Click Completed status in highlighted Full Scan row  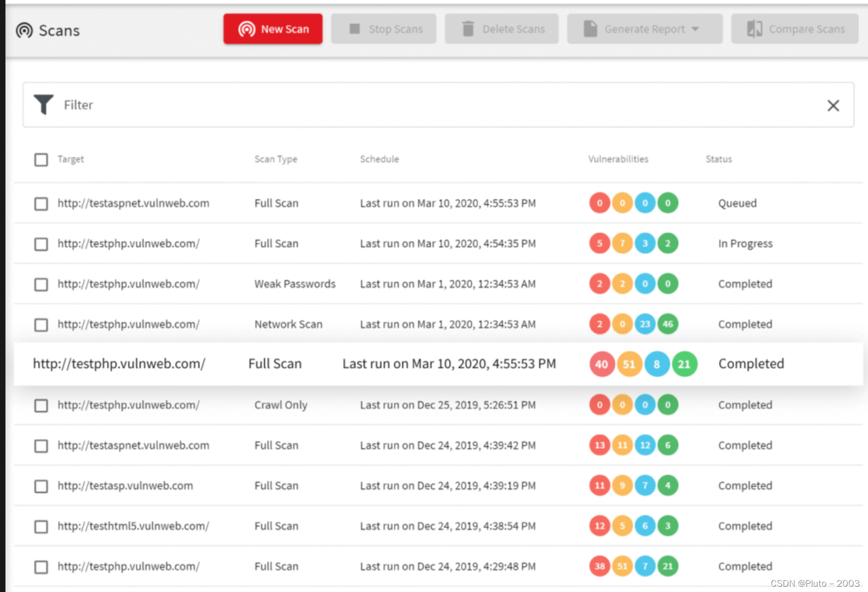point(751,364)
